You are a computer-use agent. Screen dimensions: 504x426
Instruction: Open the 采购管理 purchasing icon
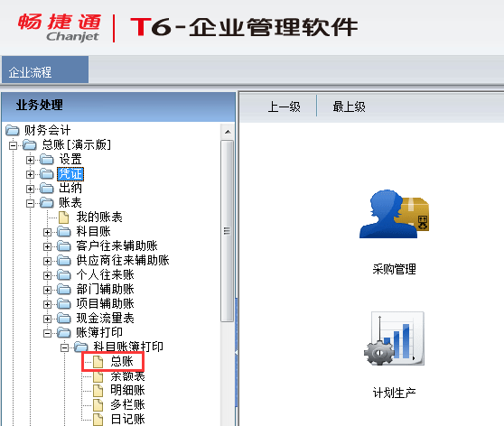394,214
